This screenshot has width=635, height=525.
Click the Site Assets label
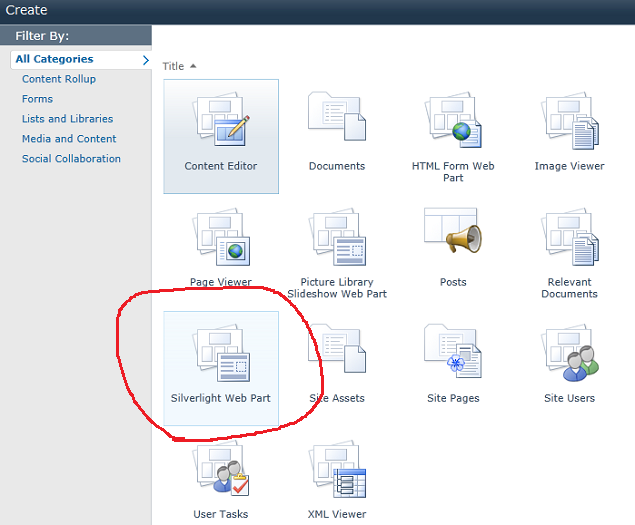click(x=337, y=398)
